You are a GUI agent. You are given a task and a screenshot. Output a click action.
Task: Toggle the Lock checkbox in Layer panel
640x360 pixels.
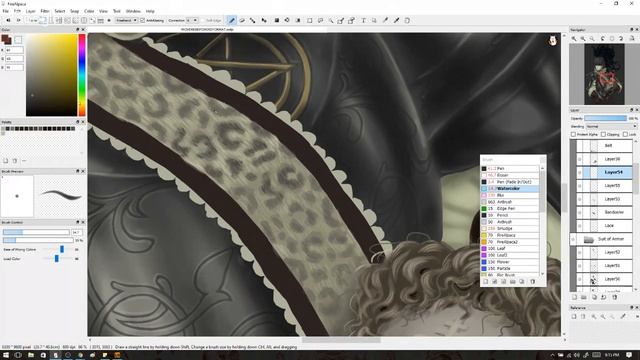(625, 134)
